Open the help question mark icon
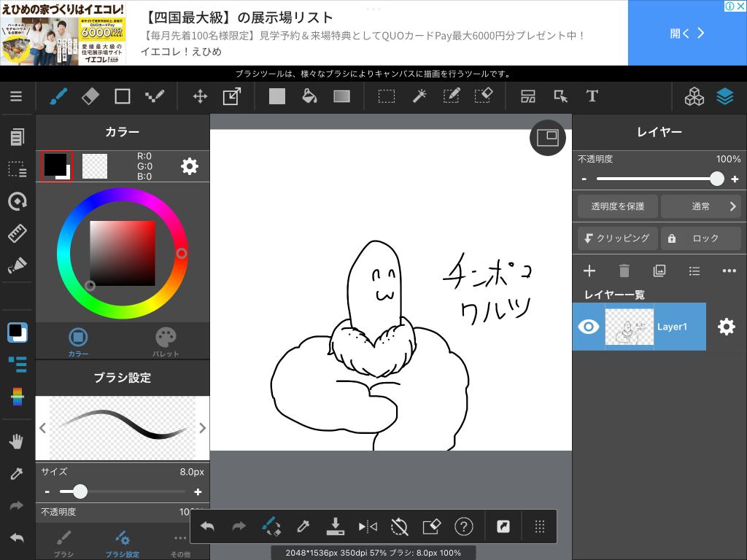 [463, 526]
